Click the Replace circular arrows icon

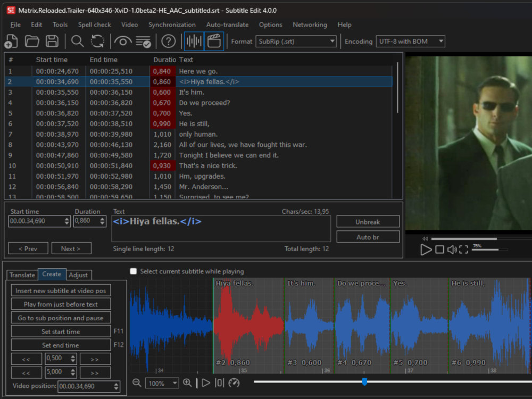tap(97, 41)
